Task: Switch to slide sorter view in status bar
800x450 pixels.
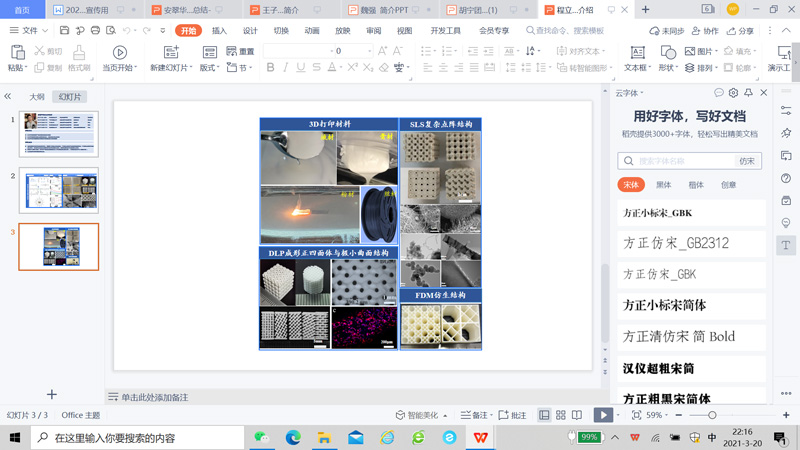Action: click(561, 415)
